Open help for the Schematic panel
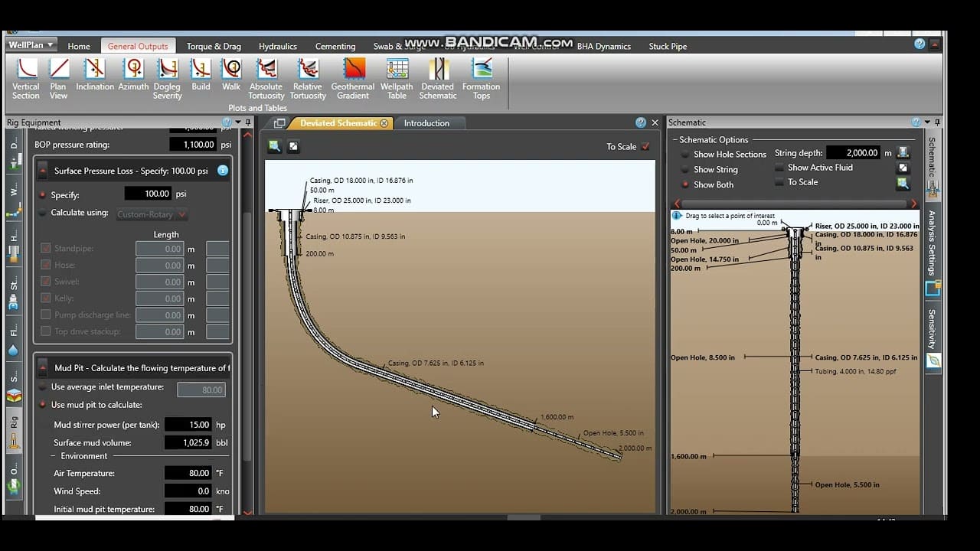Viewport: 980px width, 551px height. tap(916, 122)
